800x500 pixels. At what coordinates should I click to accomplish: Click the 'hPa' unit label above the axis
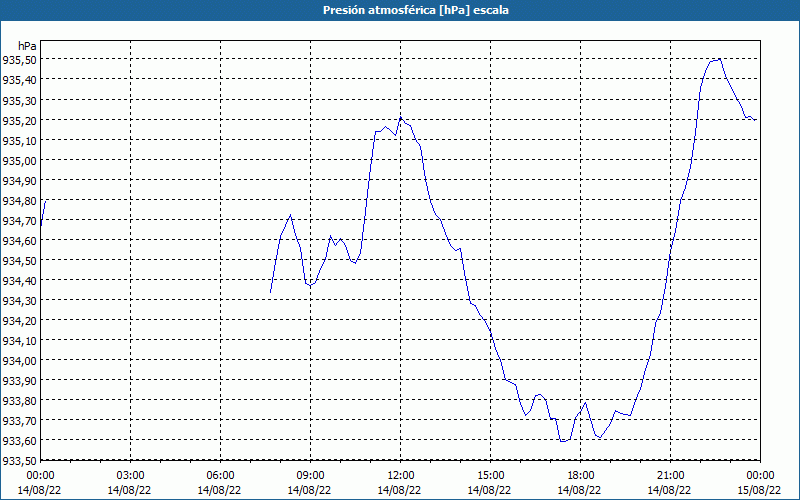[x=27, y=46]
